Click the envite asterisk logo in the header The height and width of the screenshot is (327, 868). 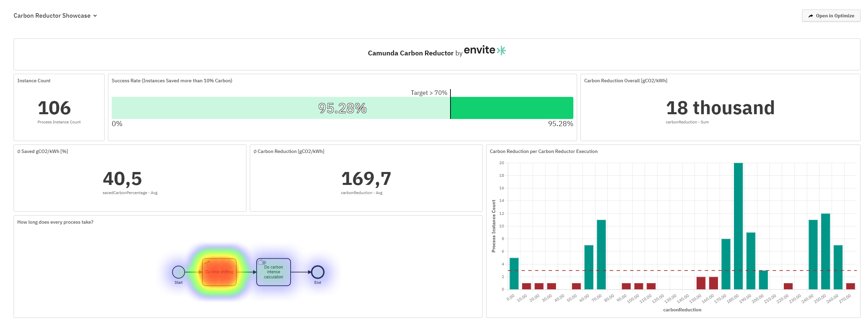(x=501, y=50)
